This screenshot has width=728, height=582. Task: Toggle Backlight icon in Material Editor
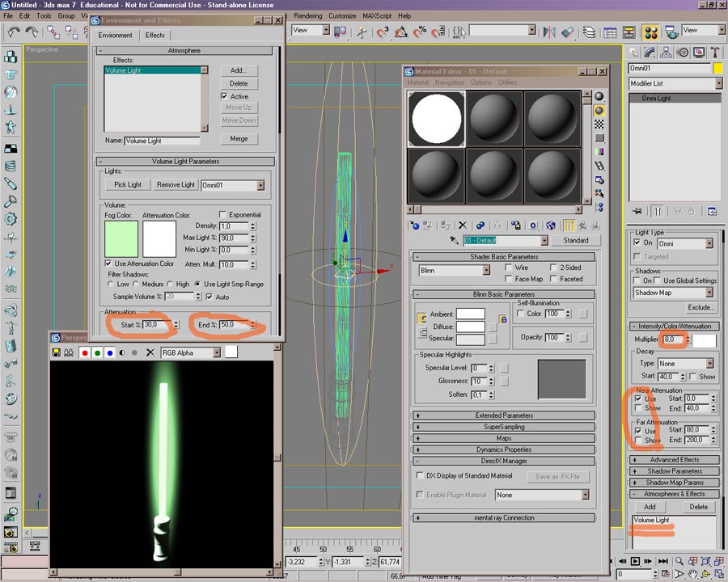[x=599, y=111]
